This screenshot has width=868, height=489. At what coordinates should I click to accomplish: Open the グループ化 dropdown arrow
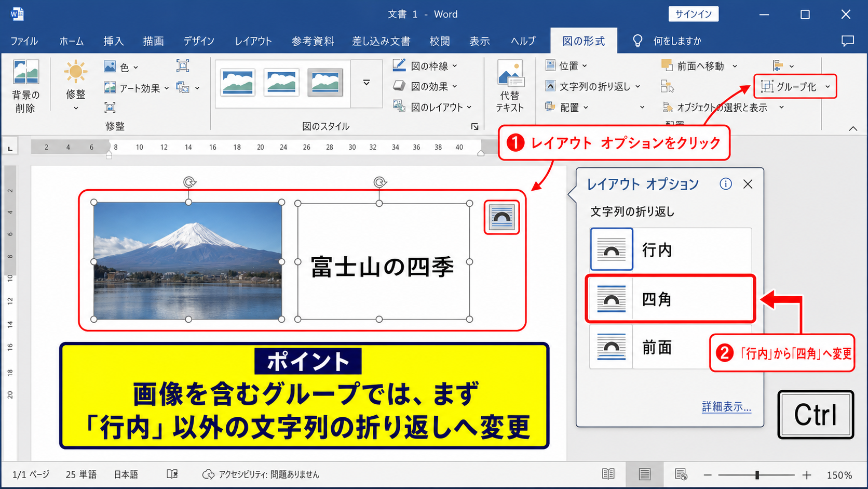click(x=828, y=87)
